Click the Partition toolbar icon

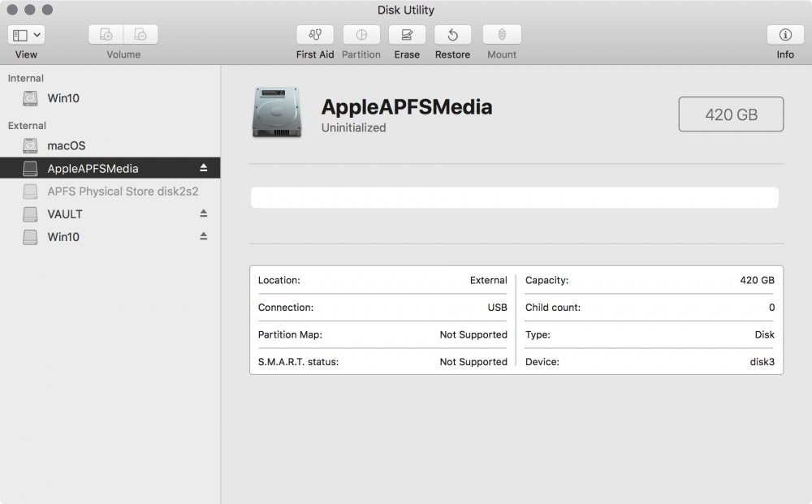tap(361, 35)
